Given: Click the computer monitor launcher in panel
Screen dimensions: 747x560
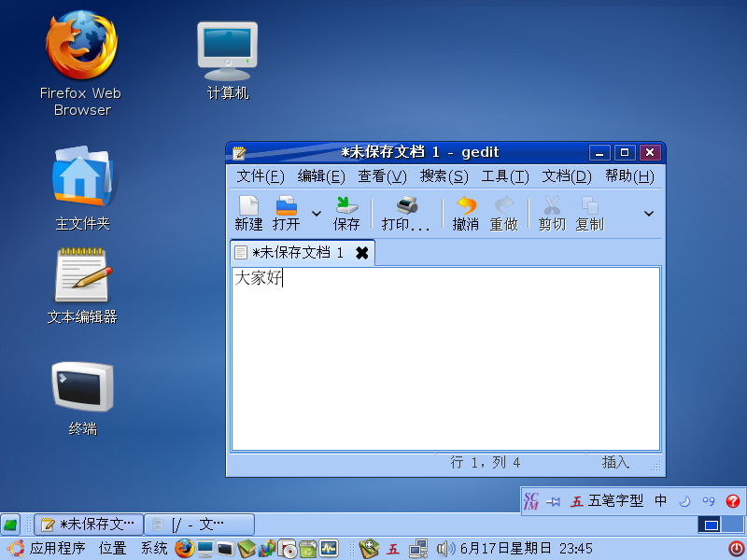Looking at the screenshot, I should pos(205,549).
